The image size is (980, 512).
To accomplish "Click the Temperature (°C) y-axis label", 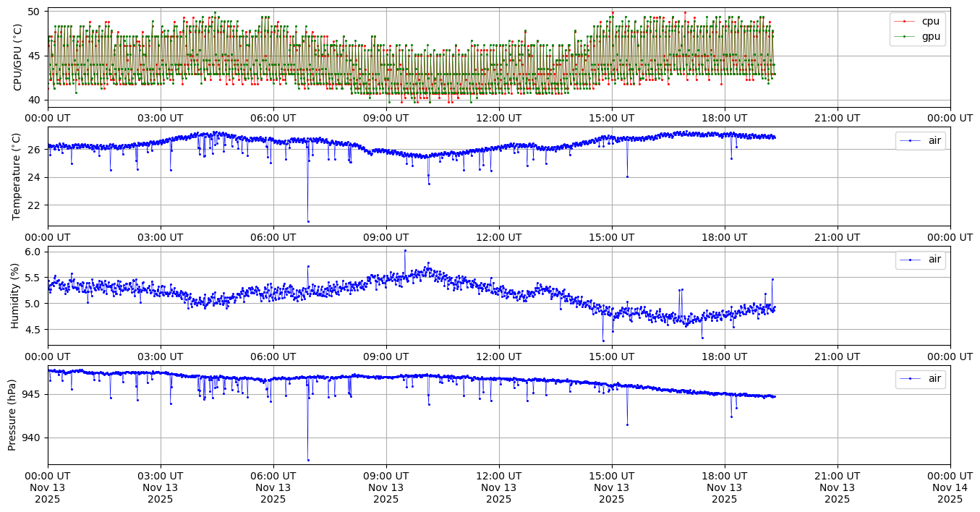I will click(x=18, y=176).
